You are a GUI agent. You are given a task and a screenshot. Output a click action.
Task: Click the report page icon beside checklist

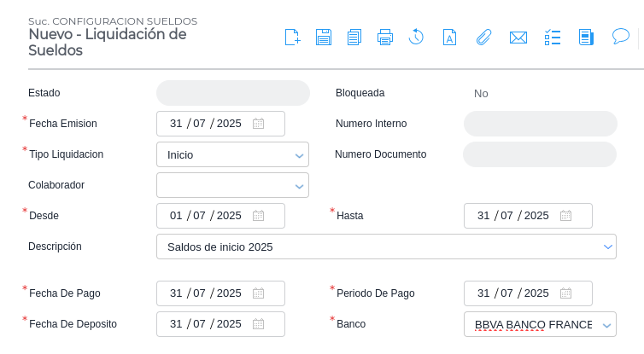point(586,37)
